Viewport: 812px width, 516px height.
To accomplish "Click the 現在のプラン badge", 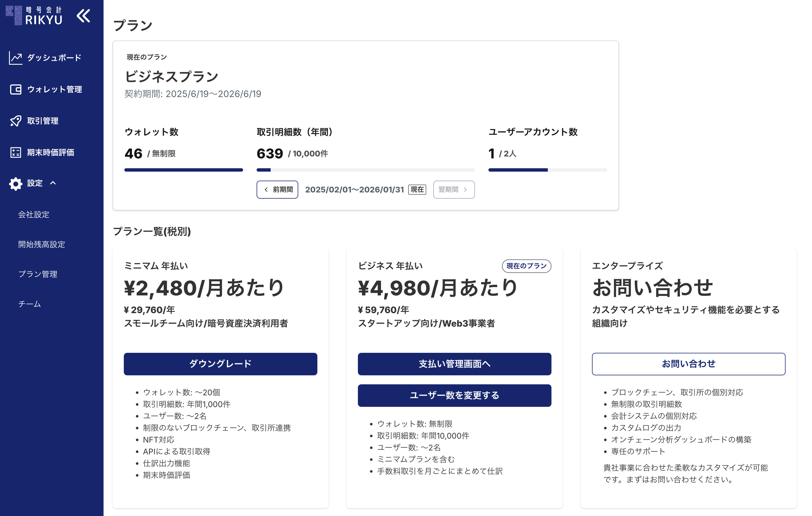I will [526, 266].
